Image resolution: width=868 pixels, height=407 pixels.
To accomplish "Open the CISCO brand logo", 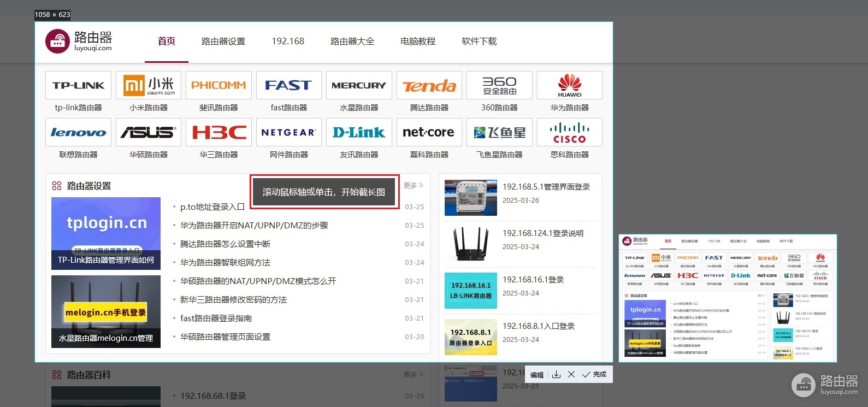I will point(570,132).
